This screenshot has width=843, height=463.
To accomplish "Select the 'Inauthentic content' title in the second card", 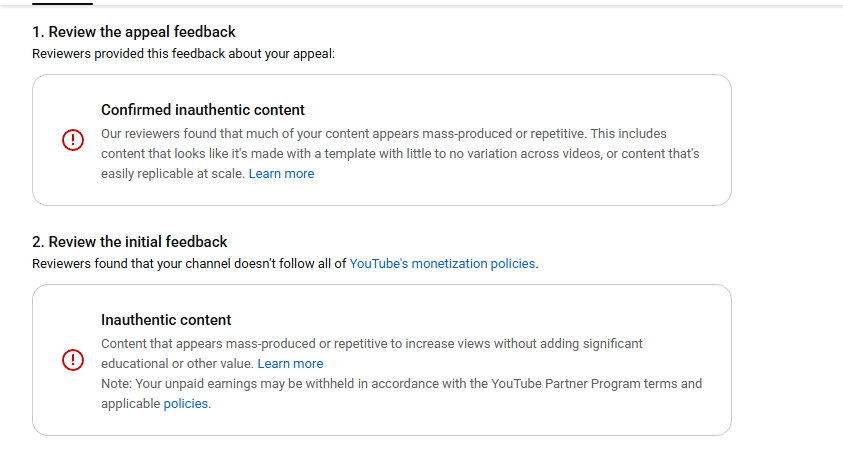I will coord(166,320).
